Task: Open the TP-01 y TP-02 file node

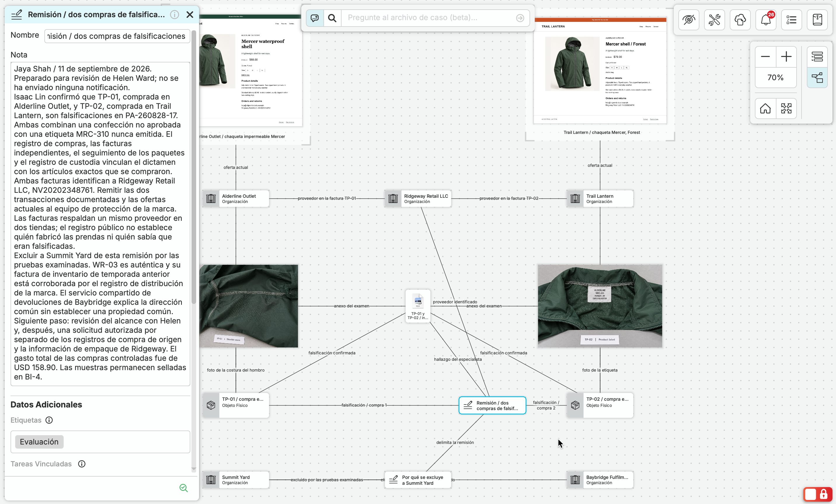Action: coord(418,306)
